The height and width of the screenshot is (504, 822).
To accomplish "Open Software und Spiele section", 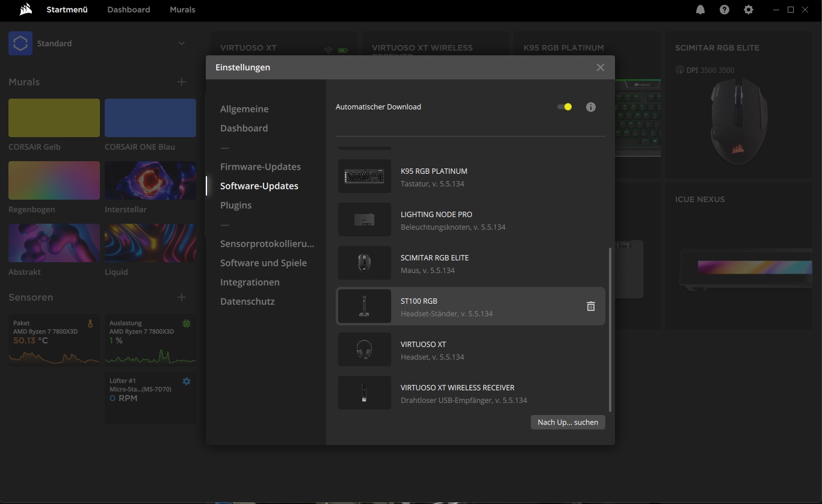I will 264,263.
